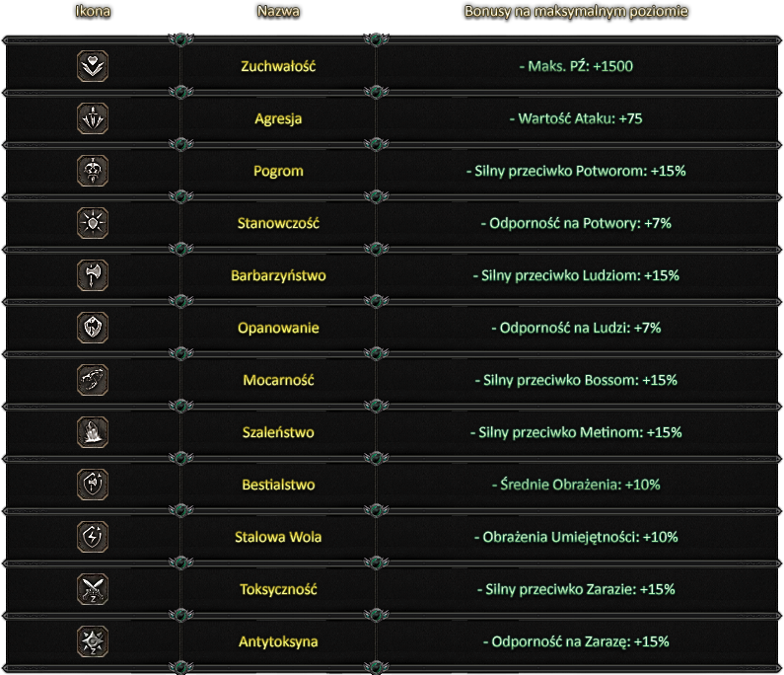Click the Toksyczność crossed swords icon
The width and height of the screenshot is (784, 675).
click(93, 589)
